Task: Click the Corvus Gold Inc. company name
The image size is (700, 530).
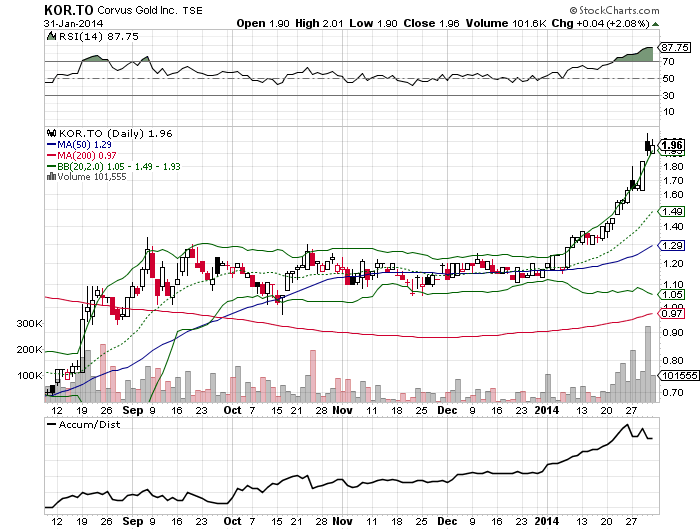Action: point(137,10)
